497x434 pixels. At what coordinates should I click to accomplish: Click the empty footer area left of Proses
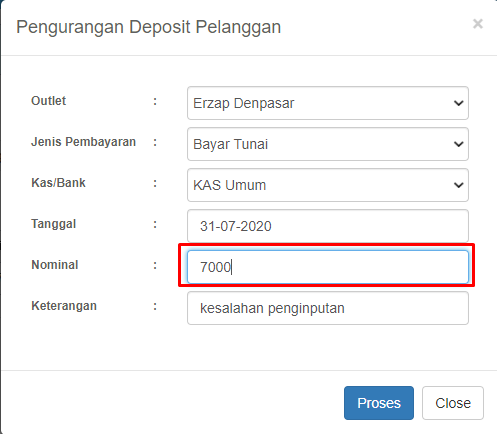172,403
